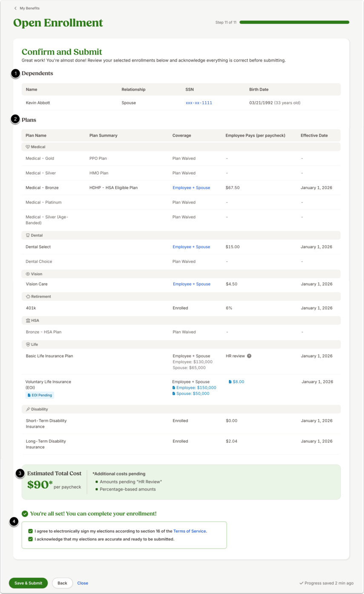The image size is (364, 594).
Task: Reveal Kevin Abbott's masked SSN
Action: click(x=199, y=103)
